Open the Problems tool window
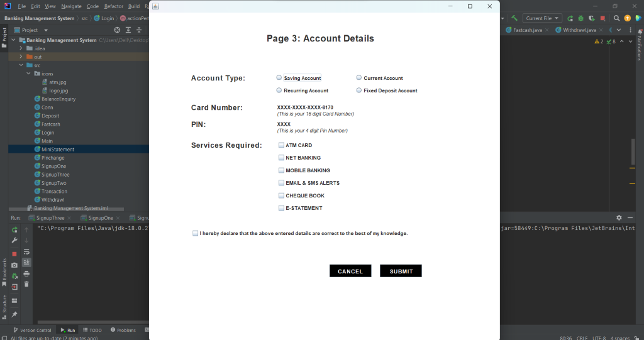Image resolution: width=644 pixels, height=340 pixels. coord(123,330)
